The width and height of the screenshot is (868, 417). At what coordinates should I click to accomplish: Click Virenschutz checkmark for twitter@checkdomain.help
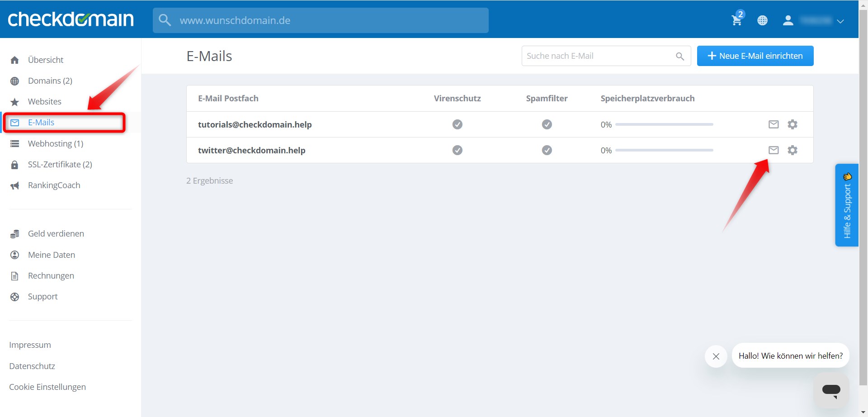(458, 150)
